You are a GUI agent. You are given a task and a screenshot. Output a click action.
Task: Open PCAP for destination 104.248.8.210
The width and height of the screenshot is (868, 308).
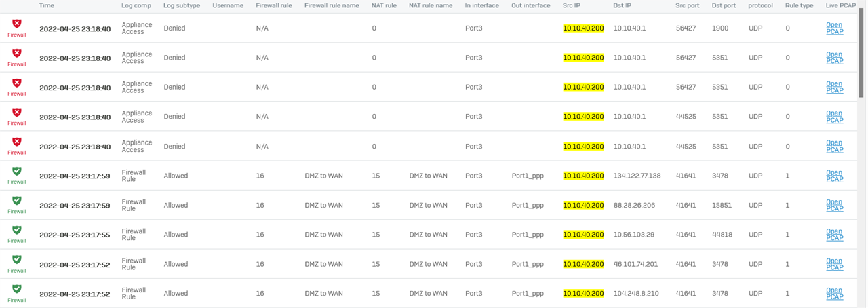[834, 294]
